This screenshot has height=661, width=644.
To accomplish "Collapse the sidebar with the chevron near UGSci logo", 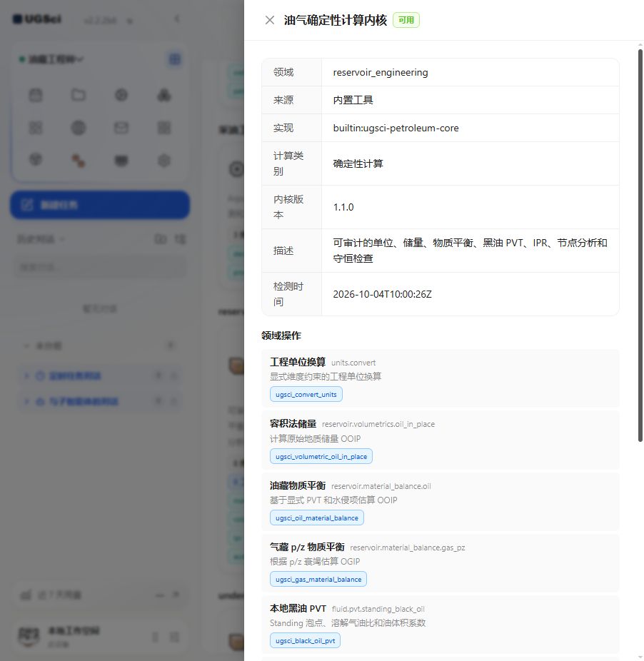I will (177, 19).
